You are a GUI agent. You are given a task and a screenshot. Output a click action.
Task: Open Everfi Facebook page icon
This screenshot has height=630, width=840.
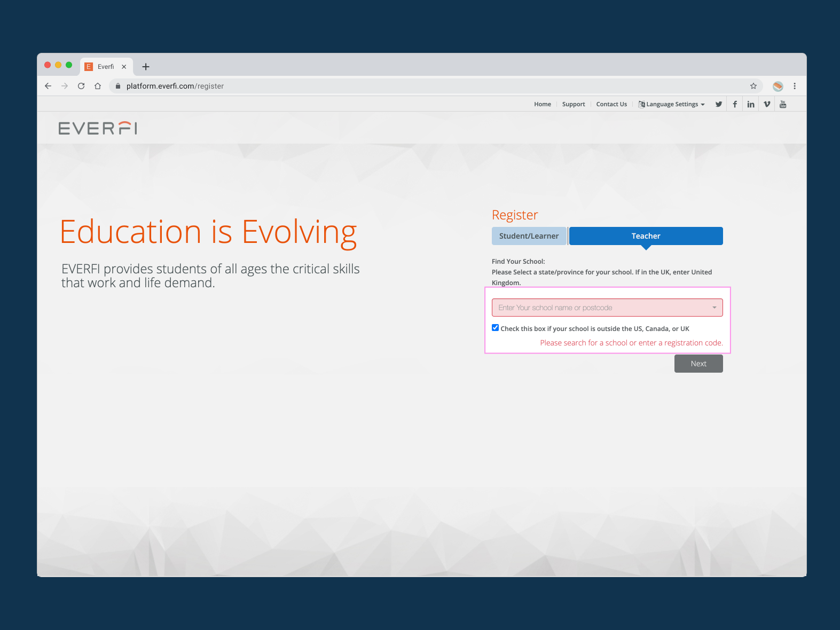[x=735, y=104]
